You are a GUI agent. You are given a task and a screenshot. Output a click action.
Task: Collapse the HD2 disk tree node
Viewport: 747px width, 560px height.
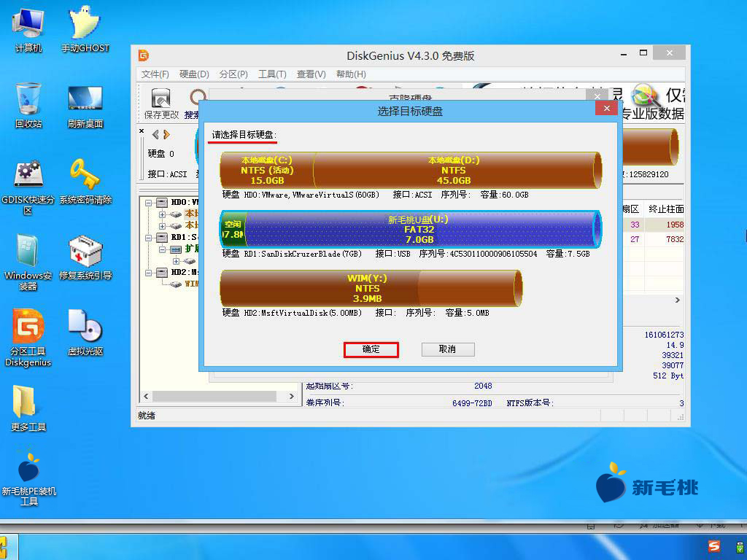(x=149, y=273)
